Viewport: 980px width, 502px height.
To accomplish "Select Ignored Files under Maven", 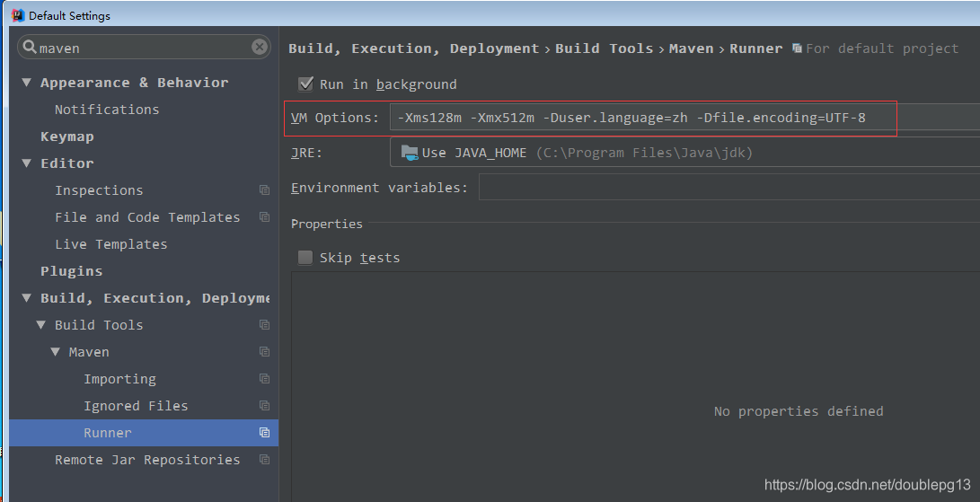I will (x=136, y=406).
